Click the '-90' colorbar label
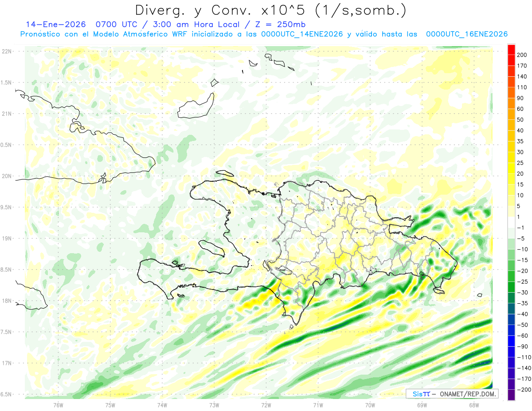 (x=524, y=346)
